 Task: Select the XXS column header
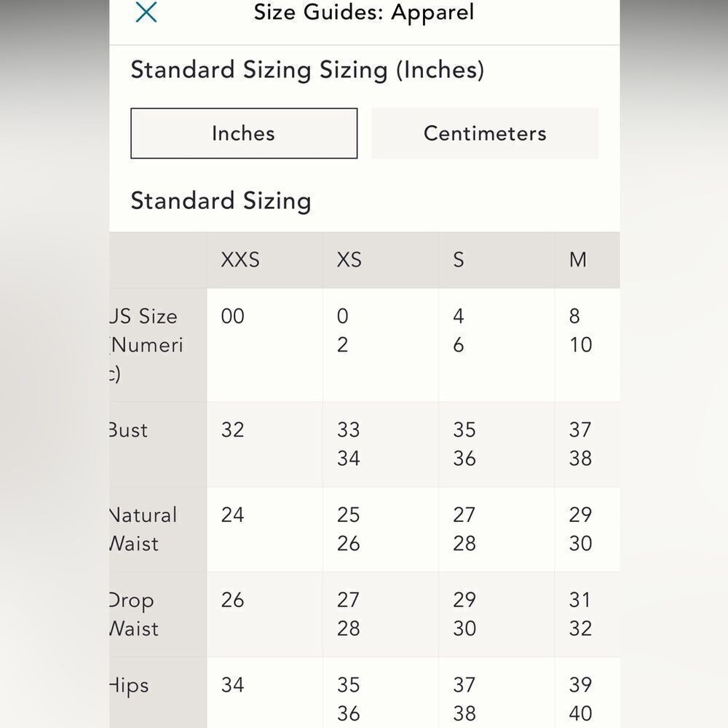click(240, 260)
